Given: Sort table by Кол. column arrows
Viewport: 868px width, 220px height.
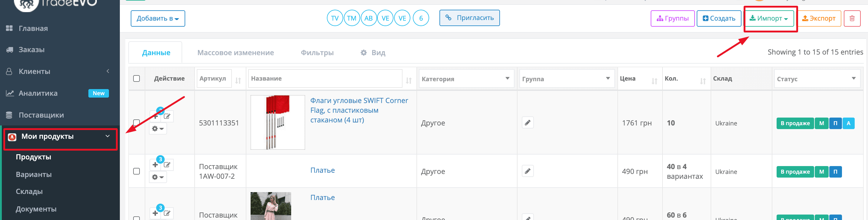Looking at the screenshot, I should [702, 81].
